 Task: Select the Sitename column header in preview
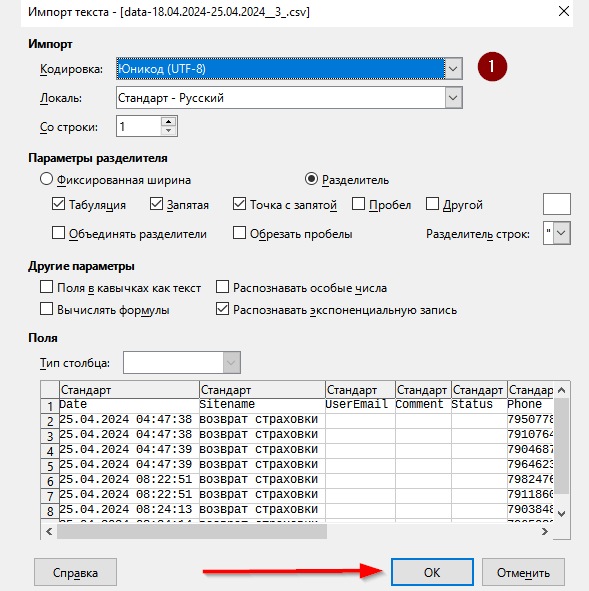(262, 390)
